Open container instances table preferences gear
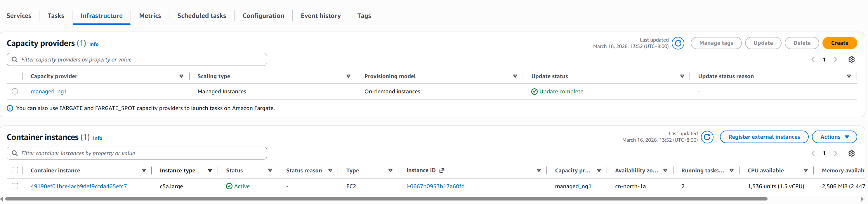Image resolution: width=868 pixels, height=204 pixels. [851, 153]
